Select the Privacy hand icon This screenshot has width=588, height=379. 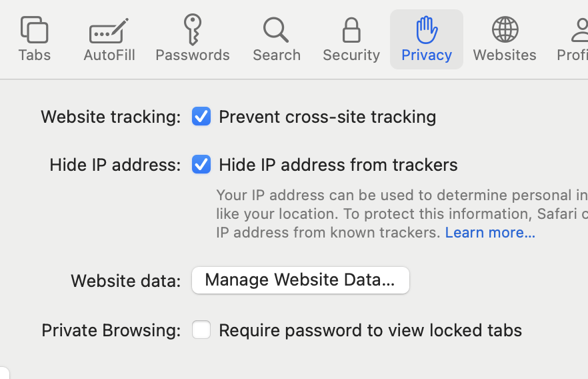point(426,30)
